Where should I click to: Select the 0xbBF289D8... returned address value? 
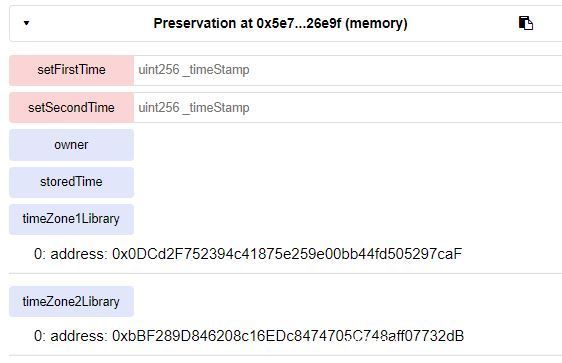288,336
